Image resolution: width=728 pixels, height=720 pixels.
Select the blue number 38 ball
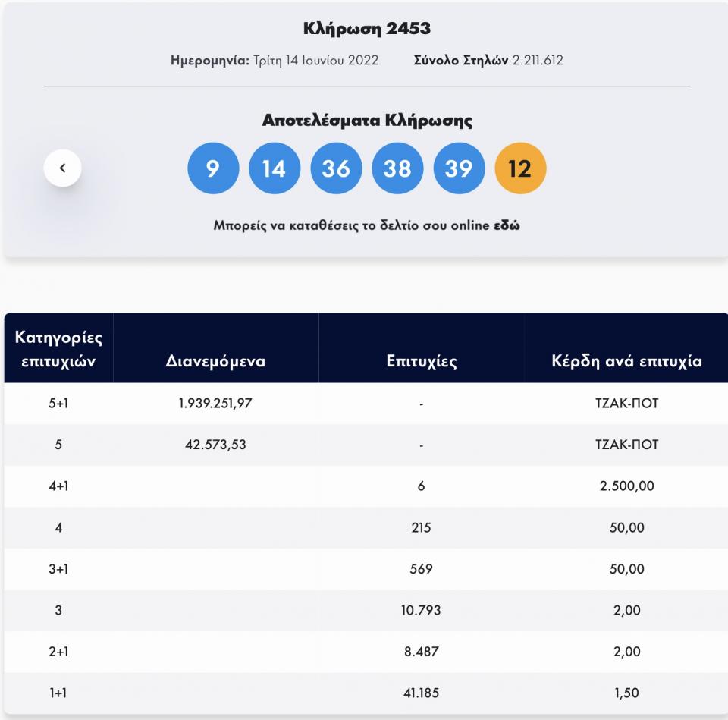[x=397, y=168]
